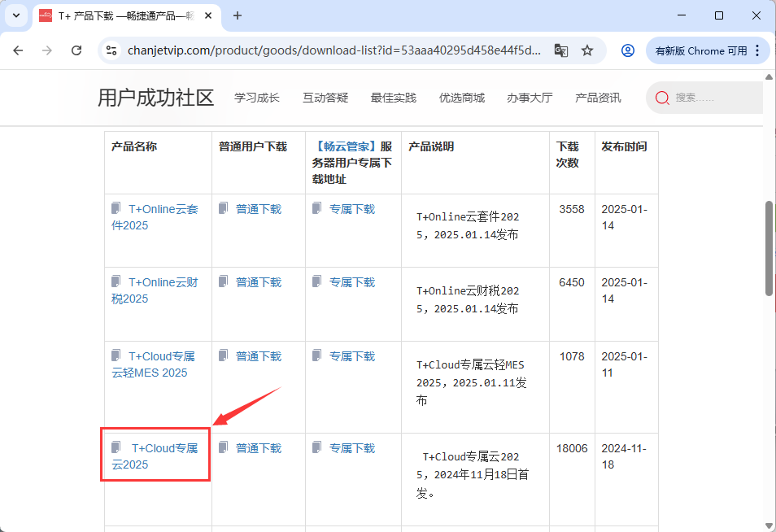Open the 互动答疑 menu
The image size is (776, 532).
(325, 98)
